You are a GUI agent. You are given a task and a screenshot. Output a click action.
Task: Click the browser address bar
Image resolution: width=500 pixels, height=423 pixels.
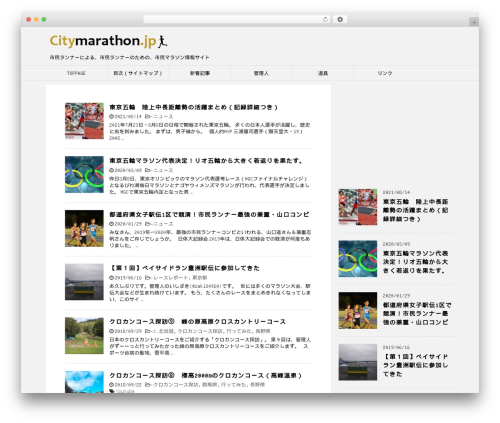coord(236,19)
